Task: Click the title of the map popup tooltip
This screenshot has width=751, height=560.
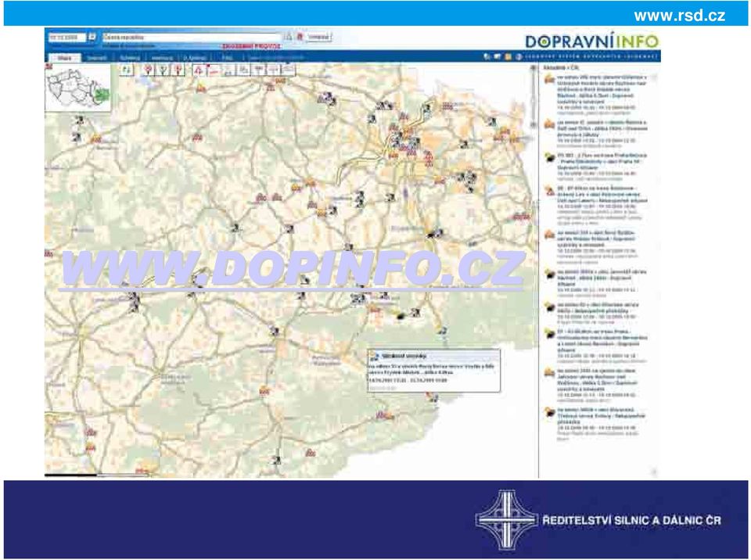Action: 404,356
